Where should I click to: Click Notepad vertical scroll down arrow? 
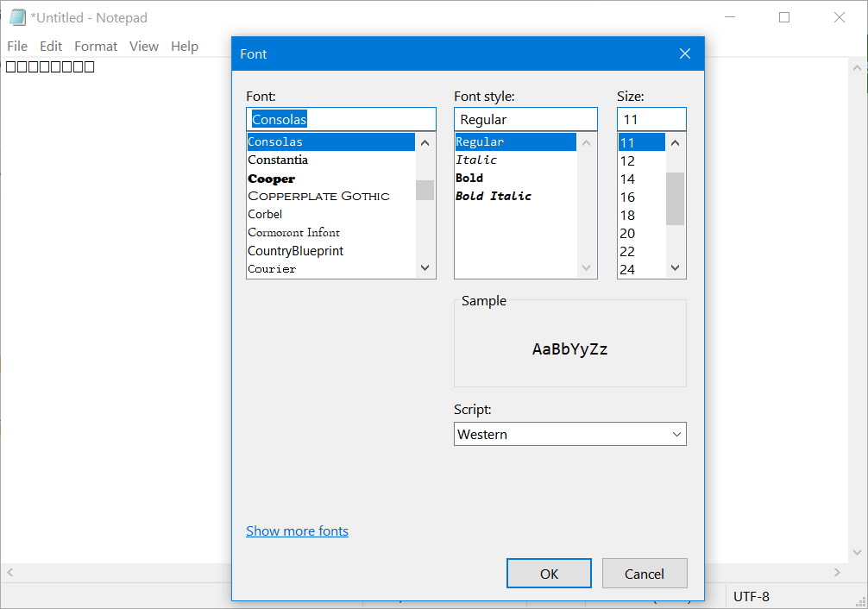(x=857, y=552)
